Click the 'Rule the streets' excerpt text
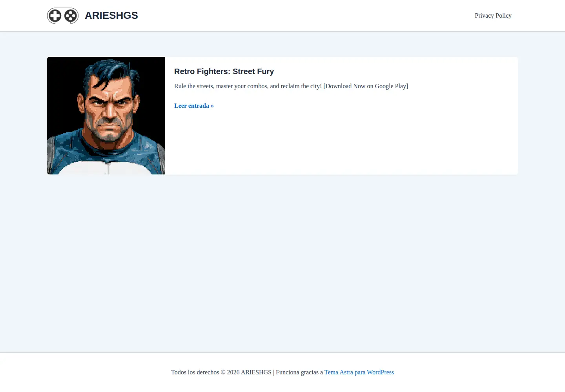The width and height of the screenshot is (565, 392). pyautogui.click(x=291, y=86)
